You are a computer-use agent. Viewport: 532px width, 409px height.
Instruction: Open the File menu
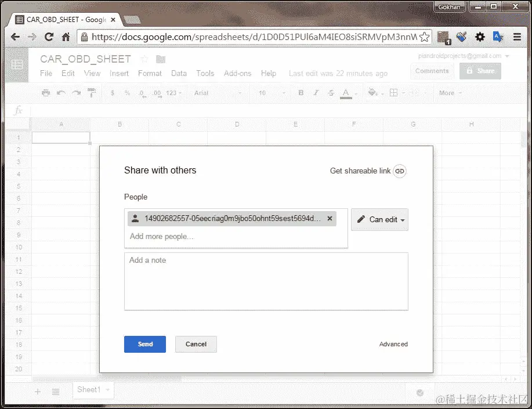click(46, 73)
